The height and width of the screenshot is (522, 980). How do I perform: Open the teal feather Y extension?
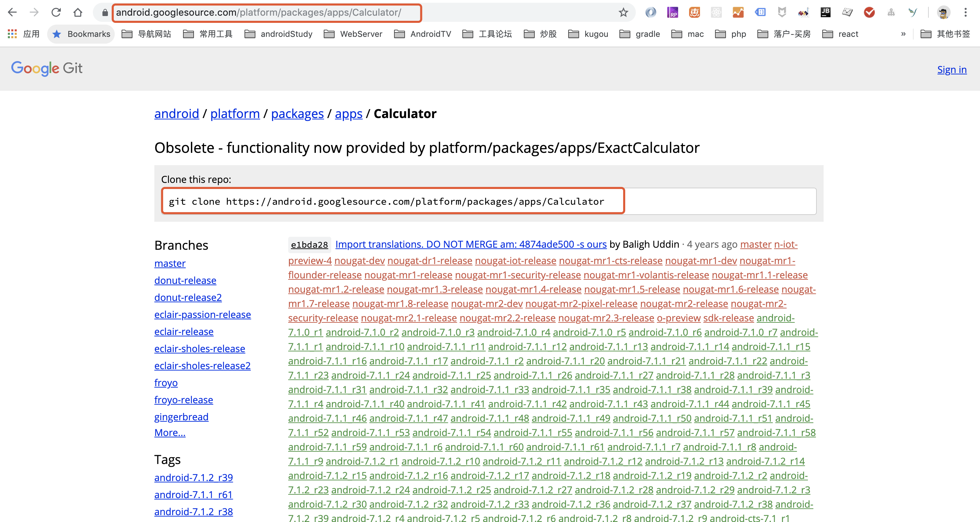pyautogui.click(x=913, y=13)
